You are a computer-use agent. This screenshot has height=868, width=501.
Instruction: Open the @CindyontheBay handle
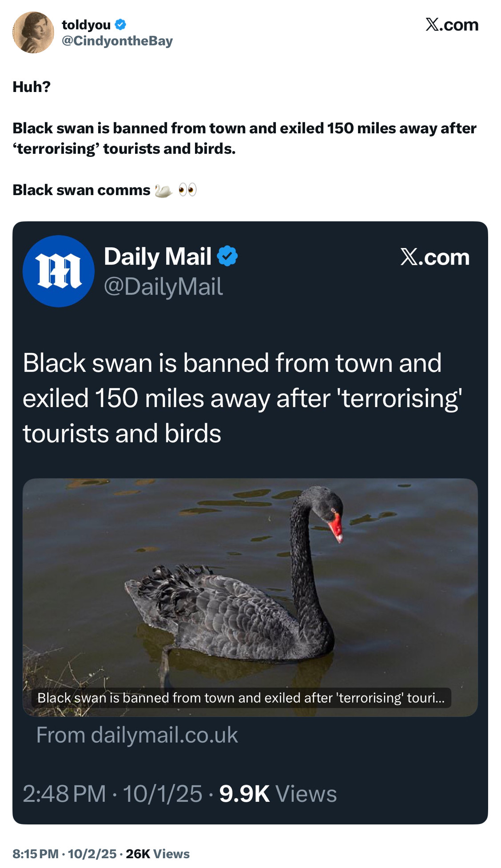click(117, 41)
